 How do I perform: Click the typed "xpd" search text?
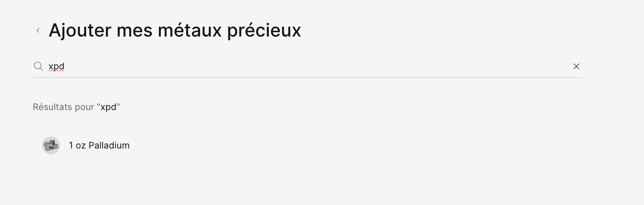click(x=57, y=67)
